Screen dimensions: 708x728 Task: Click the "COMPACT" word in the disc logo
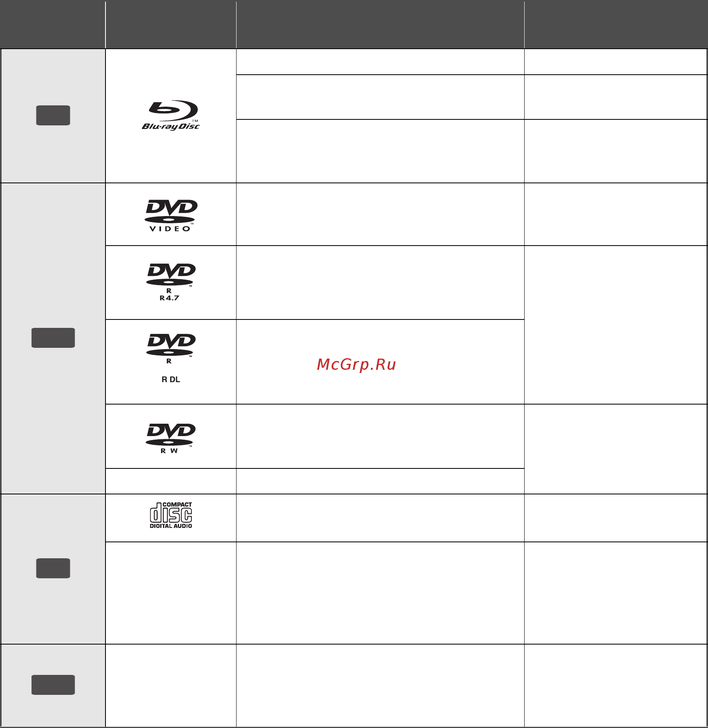[x=177, y=505]
